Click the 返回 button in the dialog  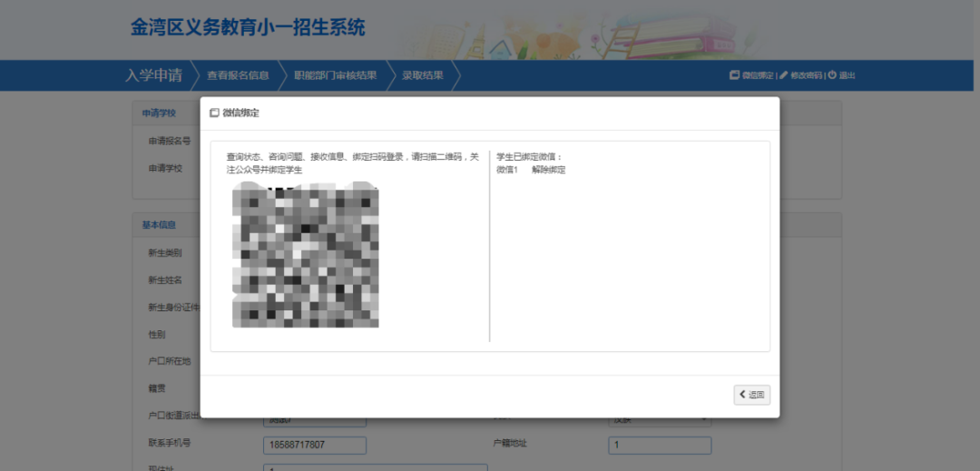coord(752,395)
